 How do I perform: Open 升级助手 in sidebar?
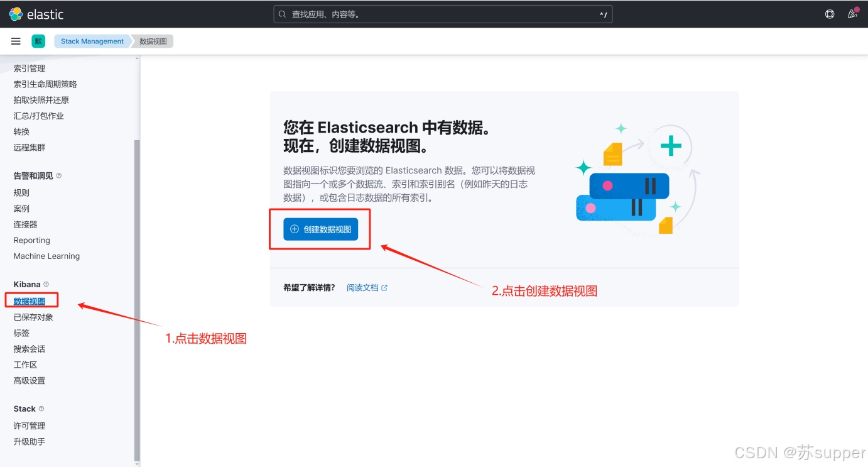30,442
